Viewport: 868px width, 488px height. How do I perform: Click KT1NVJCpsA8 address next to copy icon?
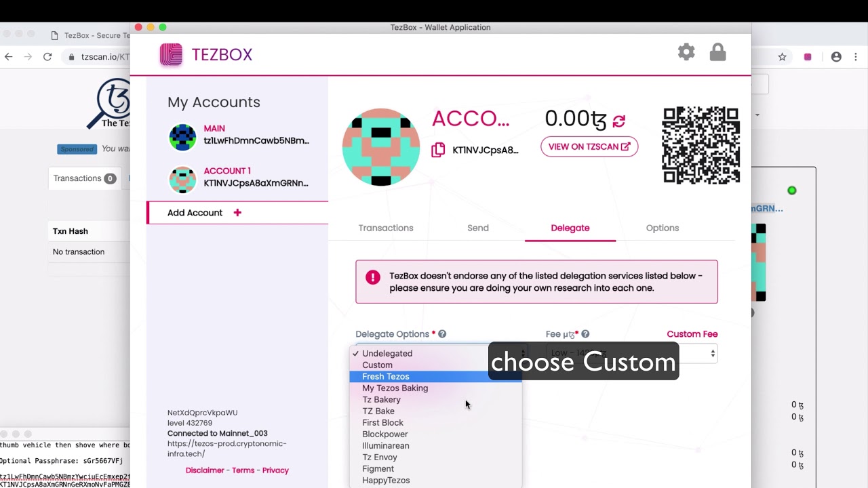[x=486, y=150]
